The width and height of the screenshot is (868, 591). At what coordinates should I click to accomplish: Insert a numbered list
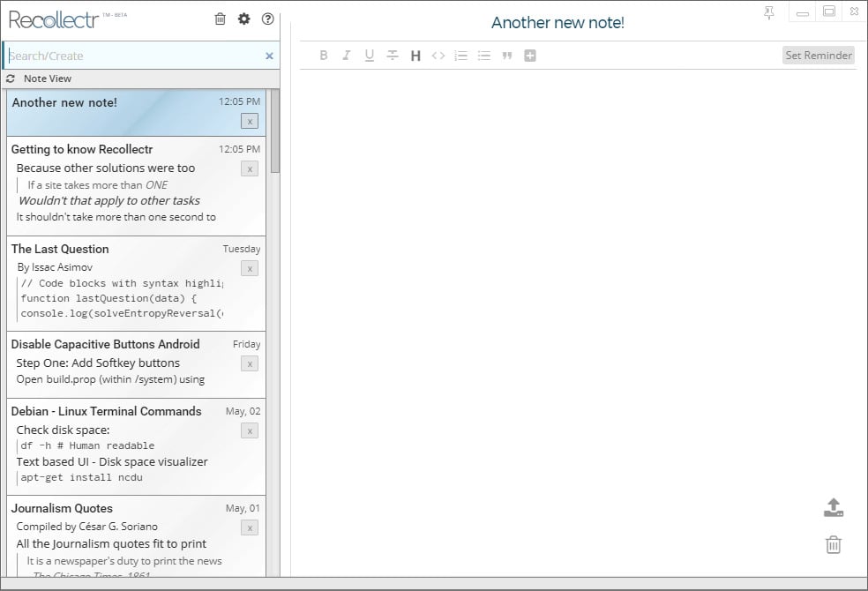click(461, 56)
